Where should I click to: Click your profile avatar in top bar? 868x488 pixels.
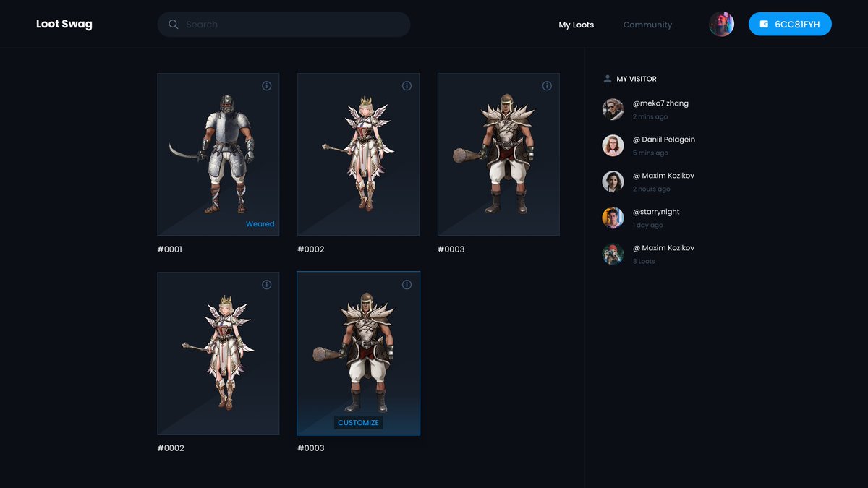[721, 23]
